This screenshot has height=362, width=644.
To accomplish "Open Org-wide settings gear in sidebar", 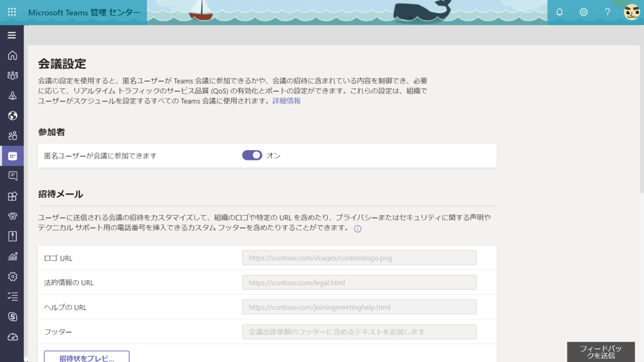I will (12, 277).
